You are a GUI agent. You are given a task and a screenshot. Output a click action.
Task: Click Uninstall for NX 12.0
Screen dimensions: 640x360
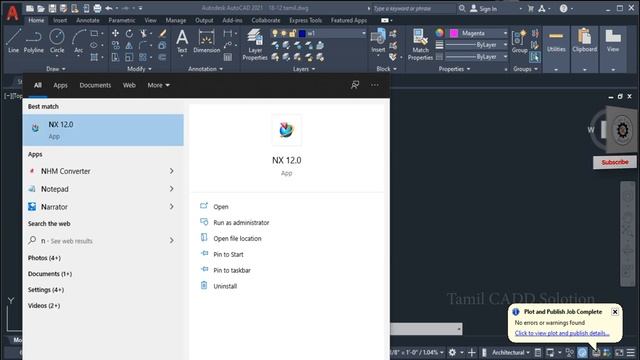[225, 286]
